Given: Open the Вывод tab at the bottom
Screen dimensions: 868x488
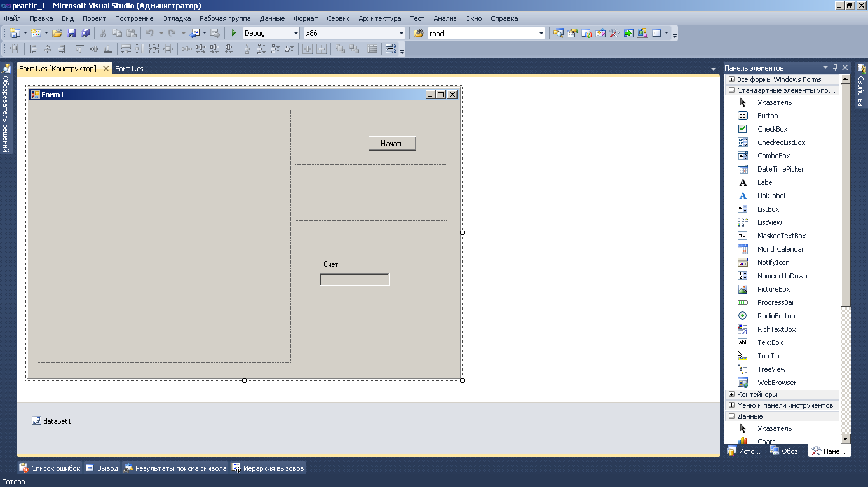Looking at the screenshot, I should pos(102,468).
